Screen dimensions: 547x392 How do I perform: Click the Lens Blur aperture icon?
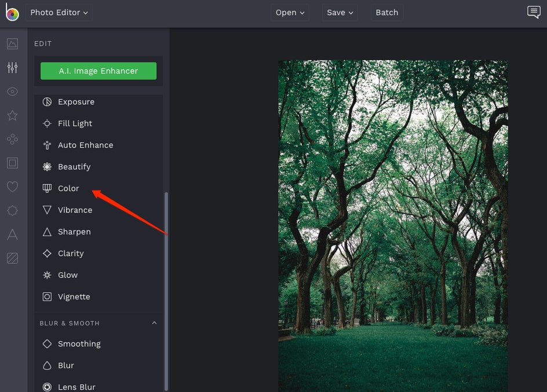47,387
